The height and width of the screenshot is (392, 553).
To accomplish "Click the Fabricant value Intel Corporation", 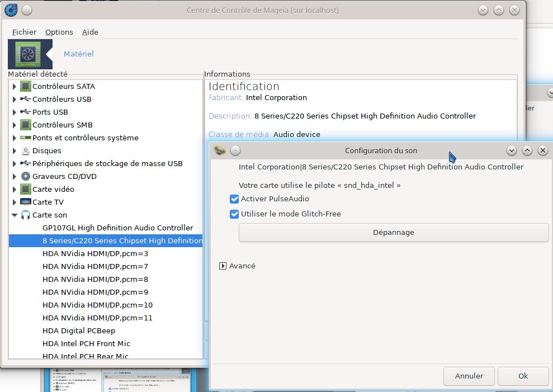I will 276,98.
